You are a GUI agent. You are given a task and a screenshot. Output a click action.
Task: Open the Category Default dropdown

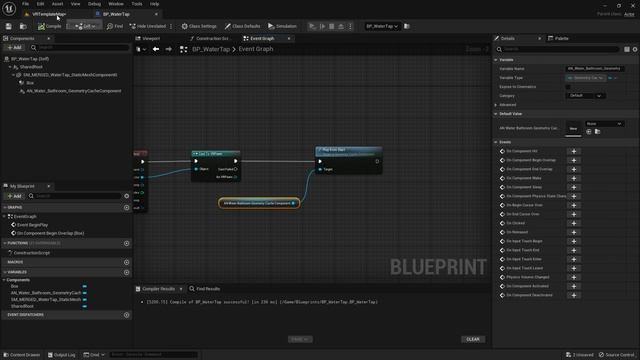click(585, 96)
